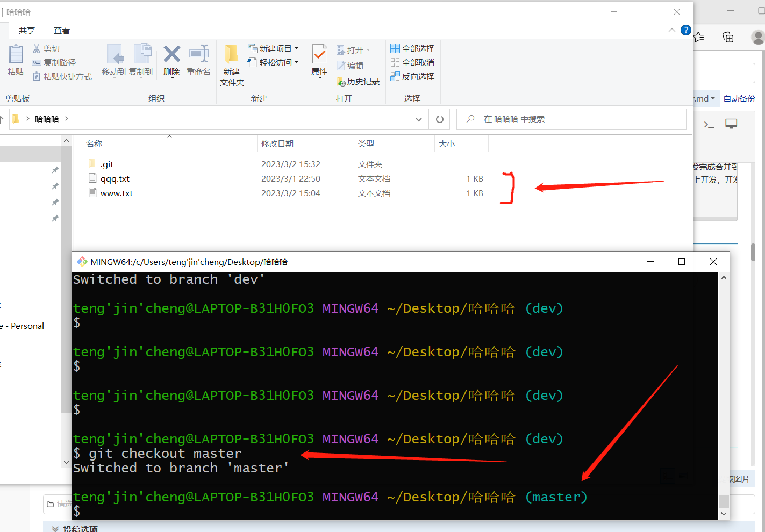This screenshot has height=532, width=765.
Task: Click the 粘贴 (paste) clipboard icon
Action: (16, 54)
